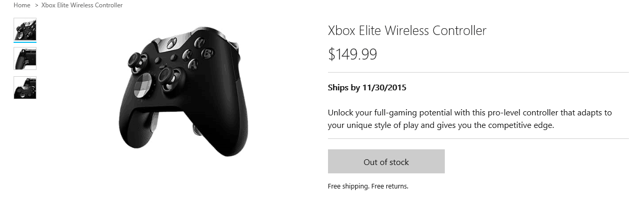This screenshot has height=200, width=644.
Task: Select the first controller thumbnail
Action: click(x=25, y=29)
